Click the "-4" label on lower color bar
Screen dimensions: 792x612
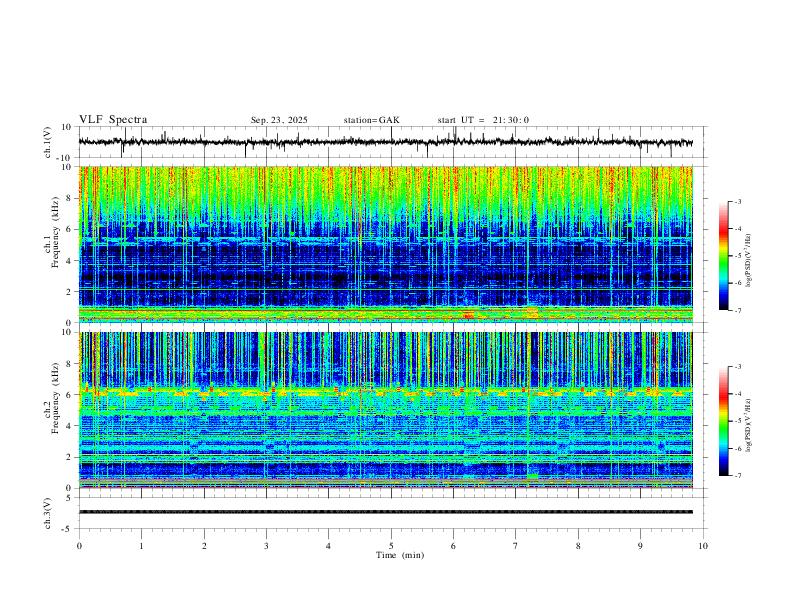(x=738, y=394)
